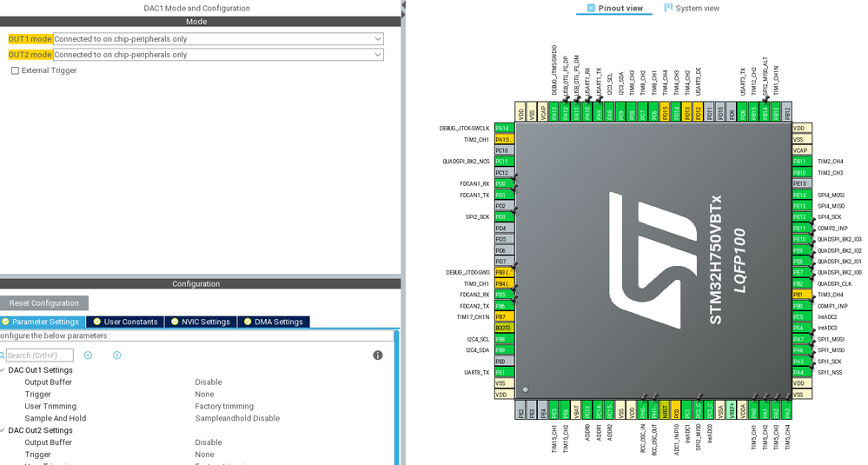
Task: Select pin PA0 TIM5_CH1
Action: 754,409
